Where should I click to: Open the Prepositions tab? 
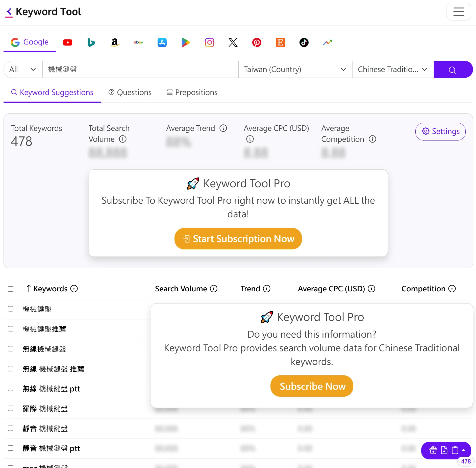192,92
